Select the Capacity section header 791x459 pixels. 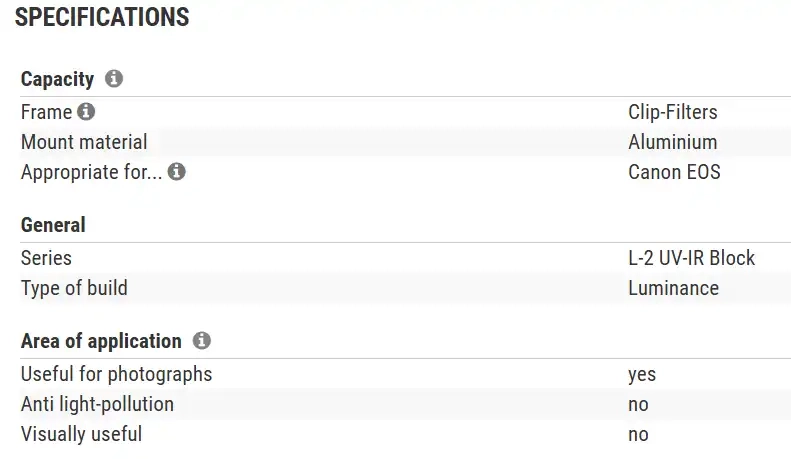pyautogui.click(x=57, y=79)
